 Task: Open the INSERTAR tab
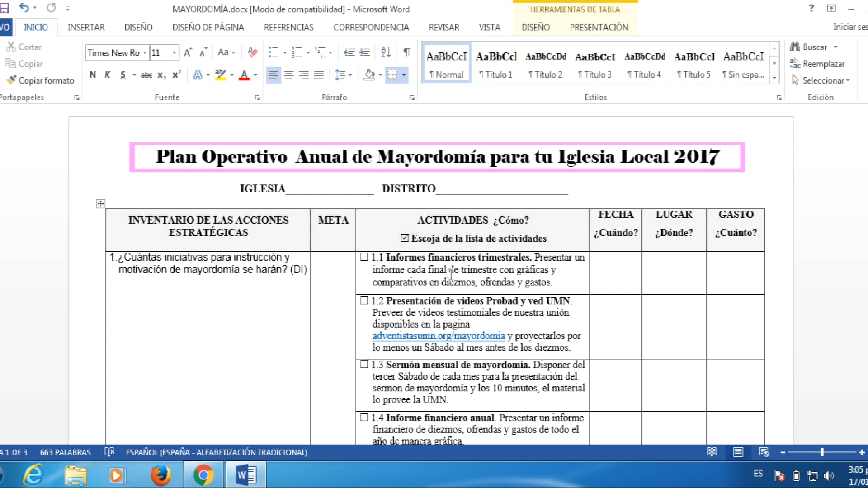86,27
